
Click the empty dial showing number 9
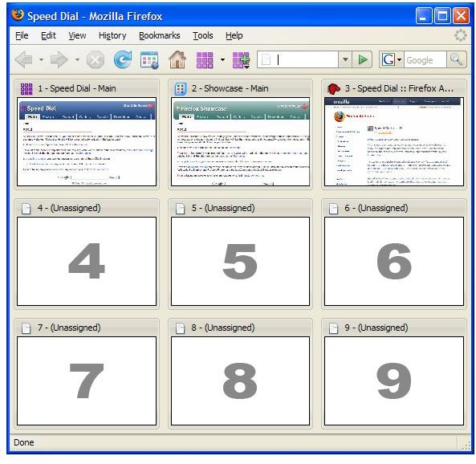(394, 381)
